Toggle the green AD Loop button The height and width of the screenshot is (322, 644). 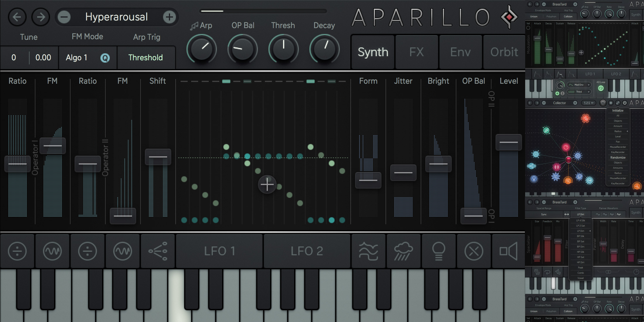coord(601,88)
